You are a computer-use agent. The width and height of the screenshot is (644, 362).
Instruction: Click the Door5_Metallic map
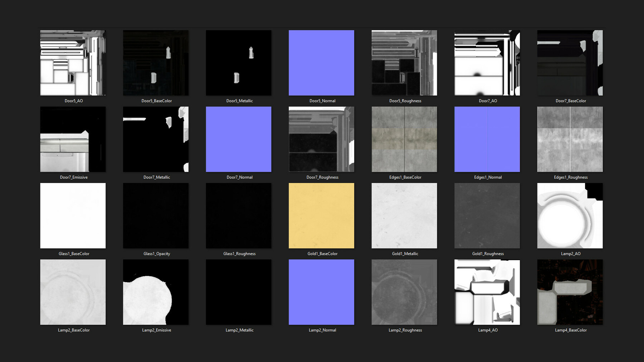tap(239, 63)
